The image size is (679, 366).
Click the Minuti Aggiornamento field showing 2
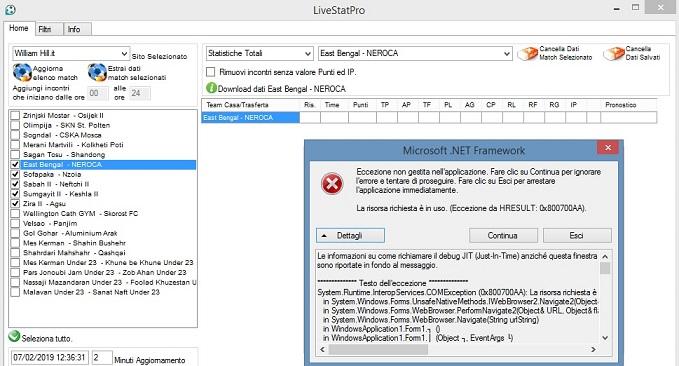pyautogui.click(x=102, y=357)
